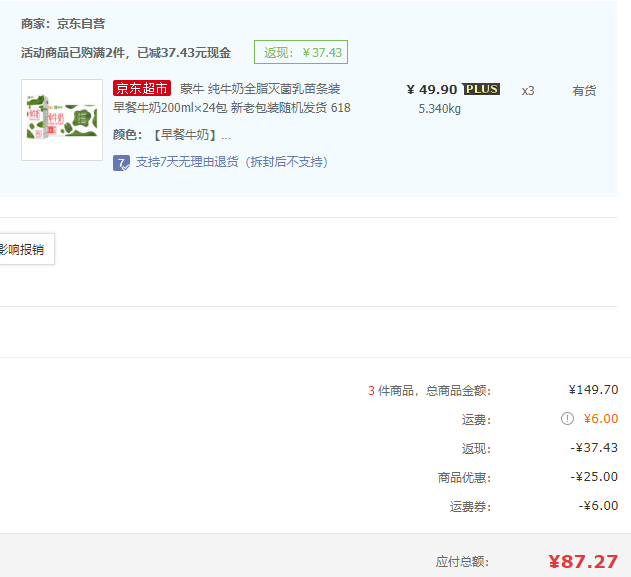Open the 蒙牛 纯牛奶全脂灭菌乳苗条装 product title
The width and height of the screenshot is (631, 577).
[260, 89]
